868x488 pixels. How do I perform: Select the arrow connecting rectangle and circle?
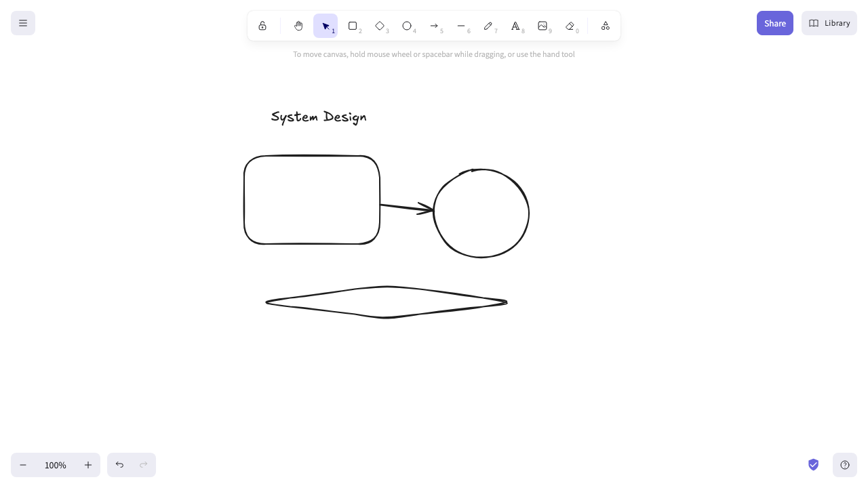pyautogui.click(x=406, y=207)
